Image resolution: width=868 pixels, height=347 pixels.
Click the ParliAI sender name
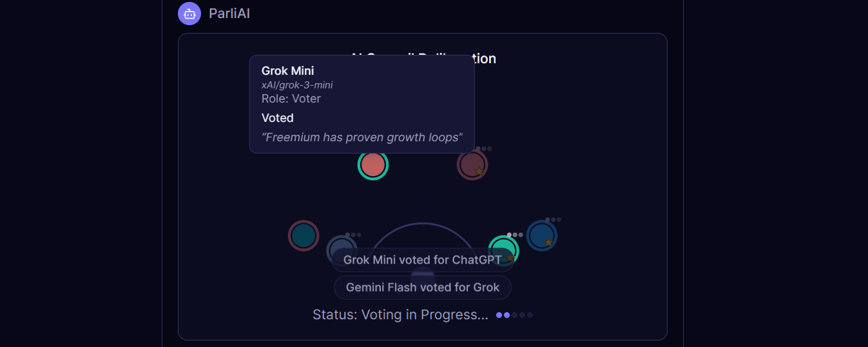[x=229, y=13]
